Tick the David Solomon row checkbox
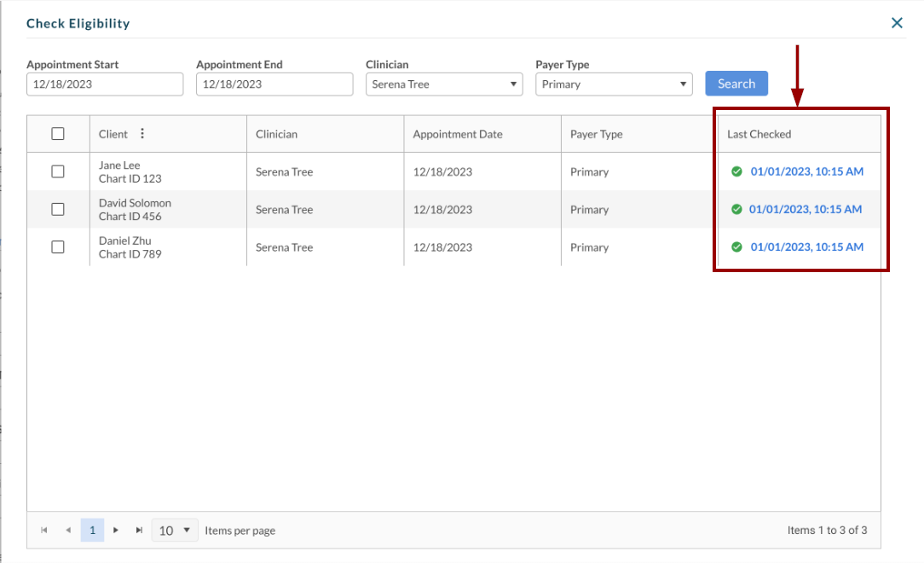The width and height of the screenshot is (924, 563). click(58, 209)
